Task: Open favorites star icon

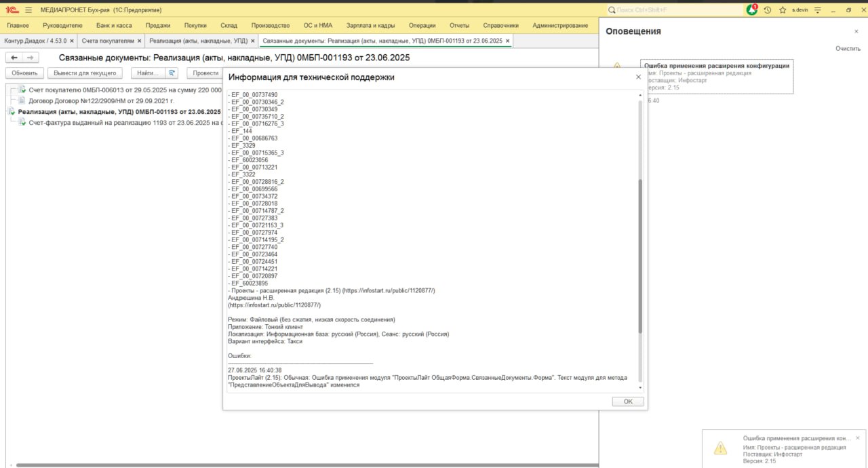Action: [x=783, y=10]
